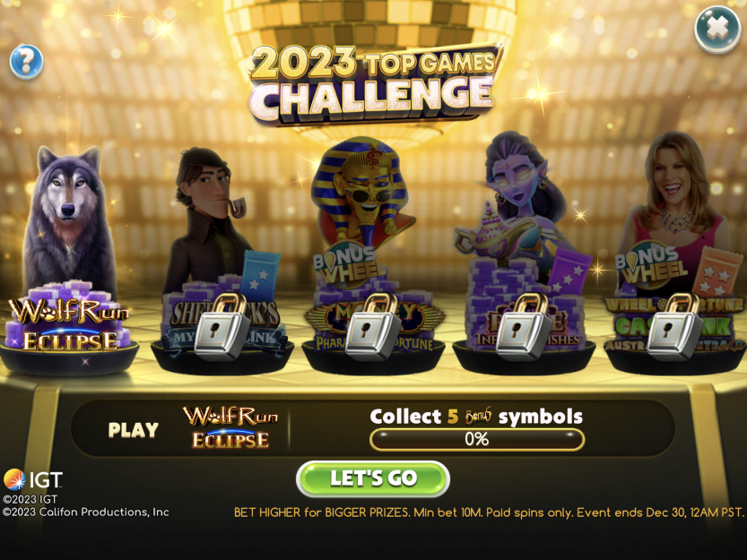747x560 pixels.
Task: Tap the padlock on Pharaoh's Fortune game
Action: [372, 326]
